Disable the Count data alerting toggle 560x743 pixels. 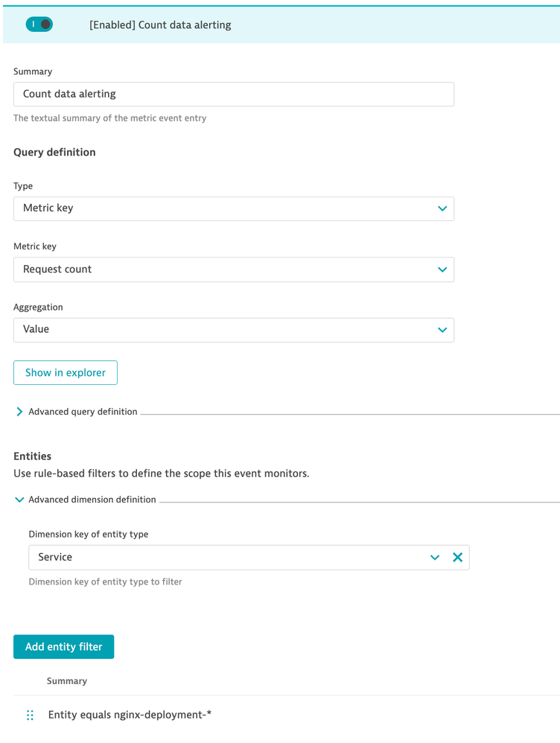[39, 25]
